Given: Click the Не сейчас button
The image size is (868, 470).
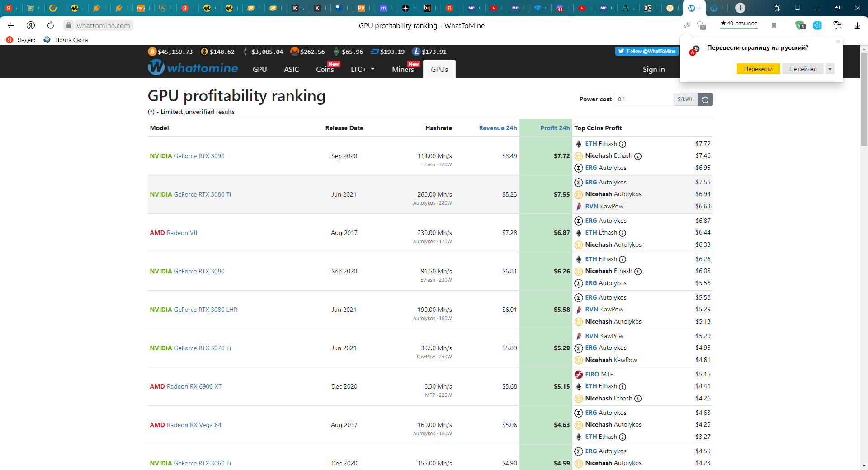Looking at the screenshot, I should pyautogui.click(x=803, y=69).
